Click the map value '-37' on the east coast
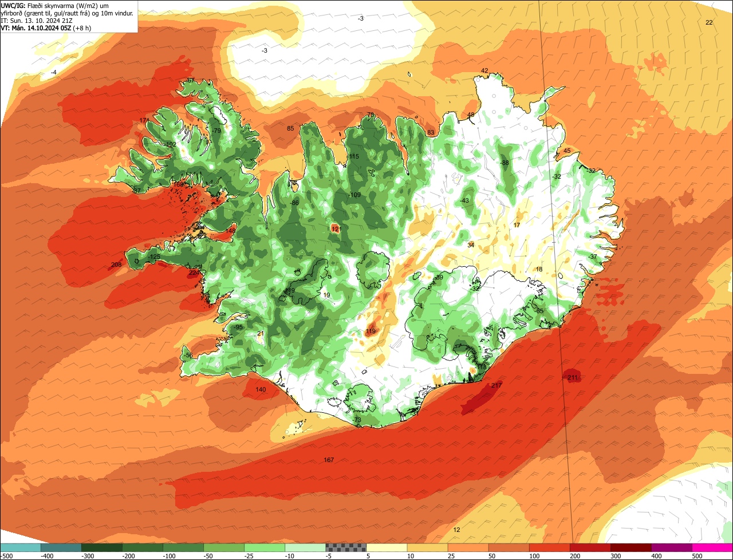The height and width of the screenshot is (560, 733). click(x=593, y=257)
